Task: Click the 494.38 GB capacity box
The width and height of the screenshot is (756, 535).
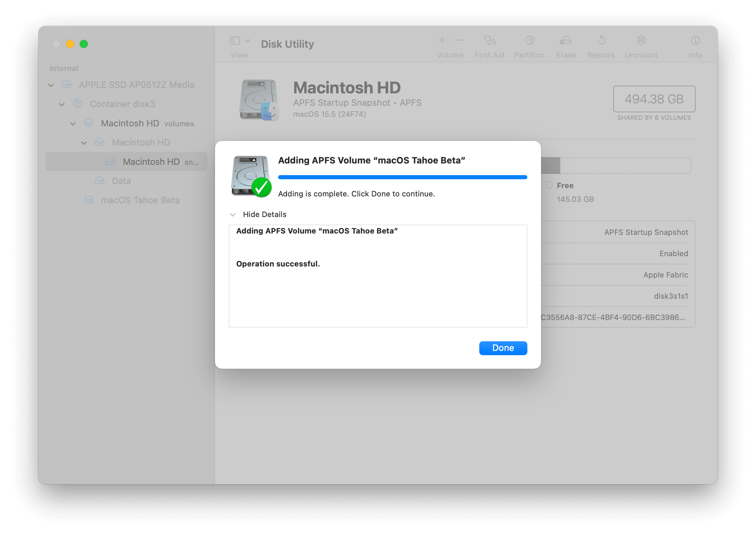Action: (654, 99)
